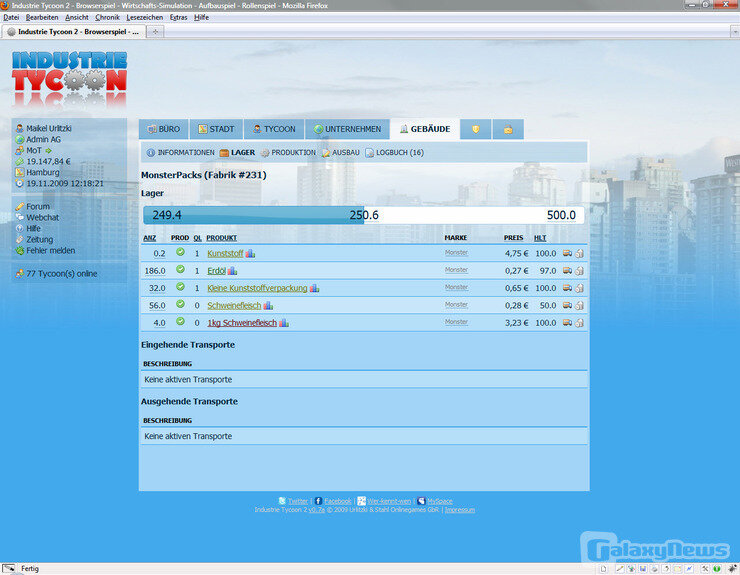The height and width of the screenshot is (575, 740).
Task: Open the Extras menu
Action: 178,17
